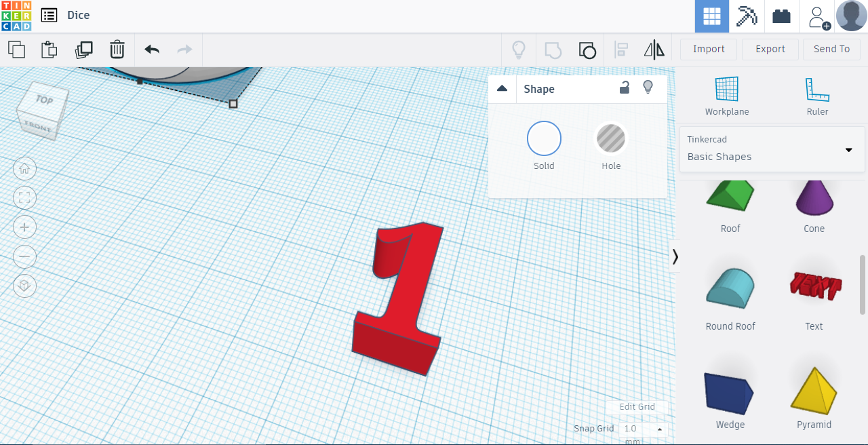Image resolution: width=868 pixels, height=445 pixels.
Task: Toggle lock editing on Shape panel
Action: pyautogui.click(x=625, y=88)
